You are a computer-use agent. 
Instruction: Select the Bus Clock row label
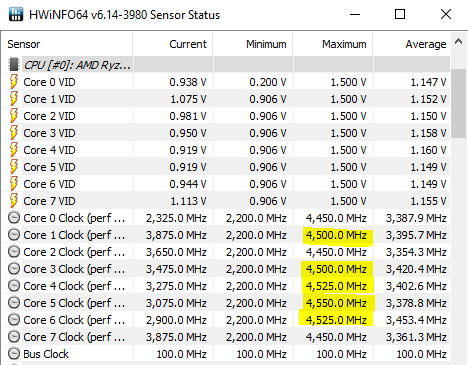pos(46,354)
